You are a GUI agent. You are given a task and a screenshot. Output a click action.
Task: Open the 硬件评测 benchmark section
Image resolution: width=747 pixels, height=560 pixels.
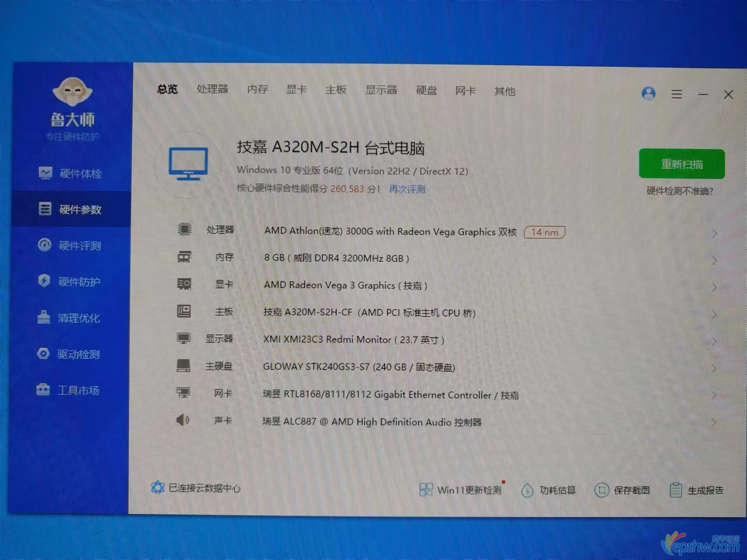coord(69,245)
